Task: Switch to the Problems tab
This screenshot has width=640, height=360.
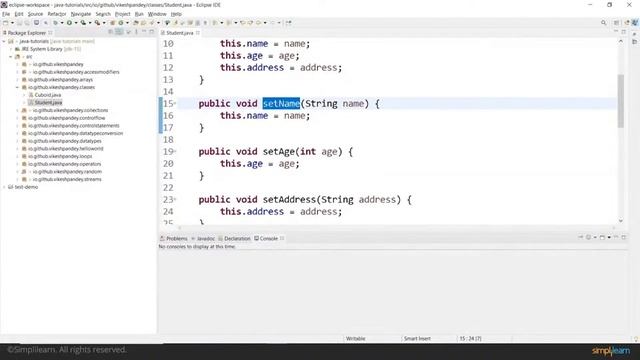Action: pyautogui.click(x=174, y=238)
